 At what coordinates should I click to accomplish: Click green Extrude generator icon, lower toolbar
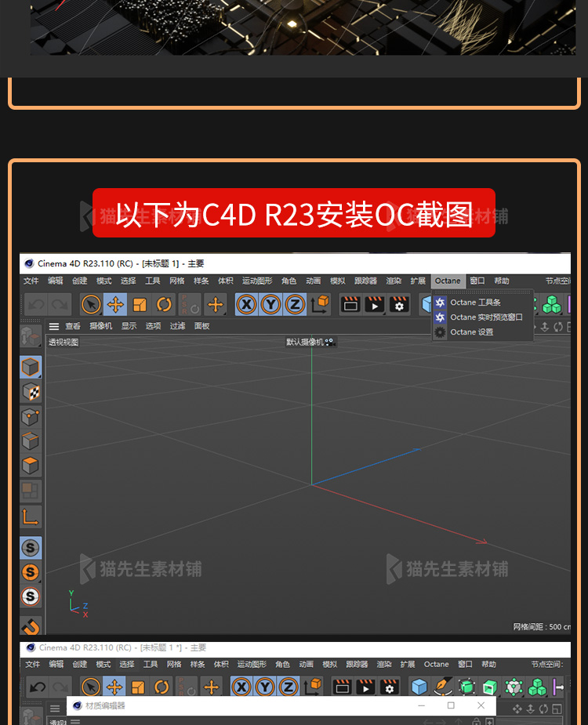490,687
